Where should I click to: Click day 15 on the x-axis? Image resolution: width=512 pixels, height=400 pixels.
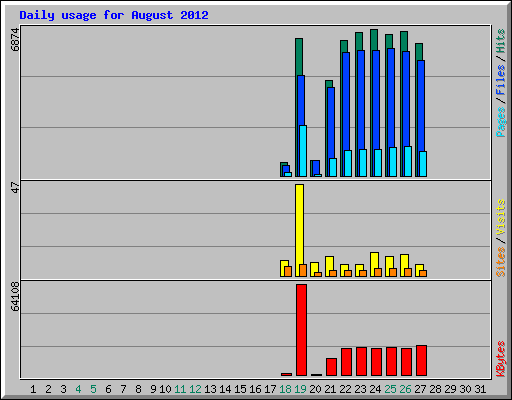pyautogui.click(x=240, y=389)
